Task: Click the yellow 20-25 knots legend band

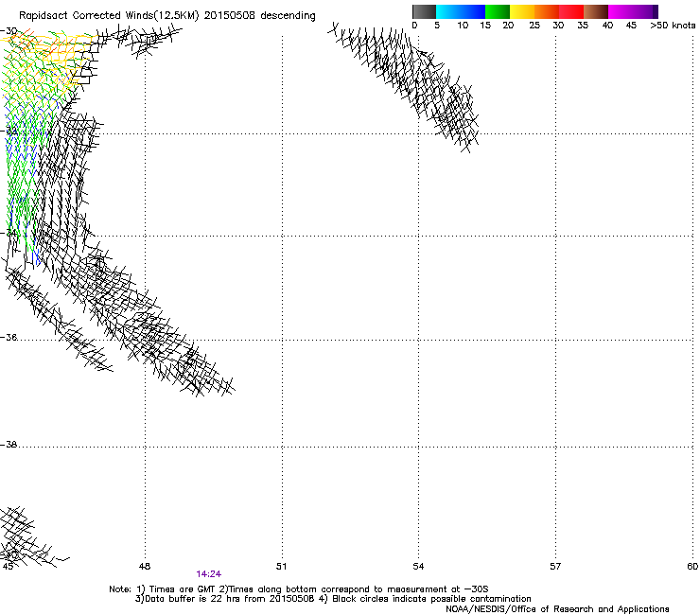Action: pyautogui.click(x=522, y=11)
